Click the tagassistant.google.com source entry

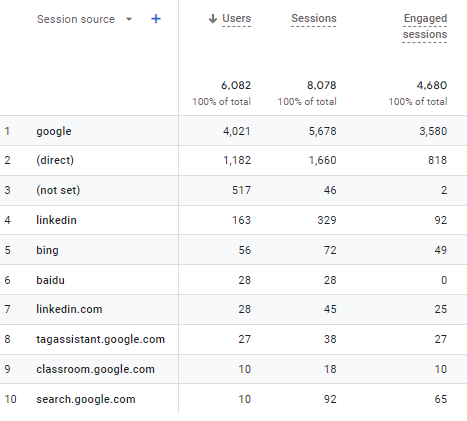pyautogui.click(x=100, y=339)
